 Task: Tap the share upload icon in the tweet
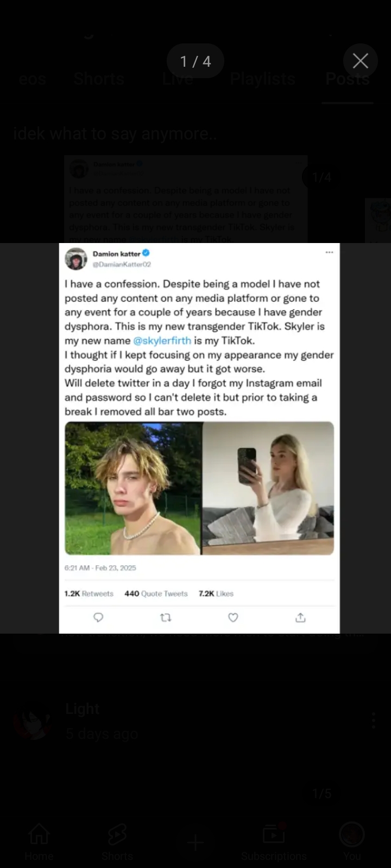tap(300, 617)
